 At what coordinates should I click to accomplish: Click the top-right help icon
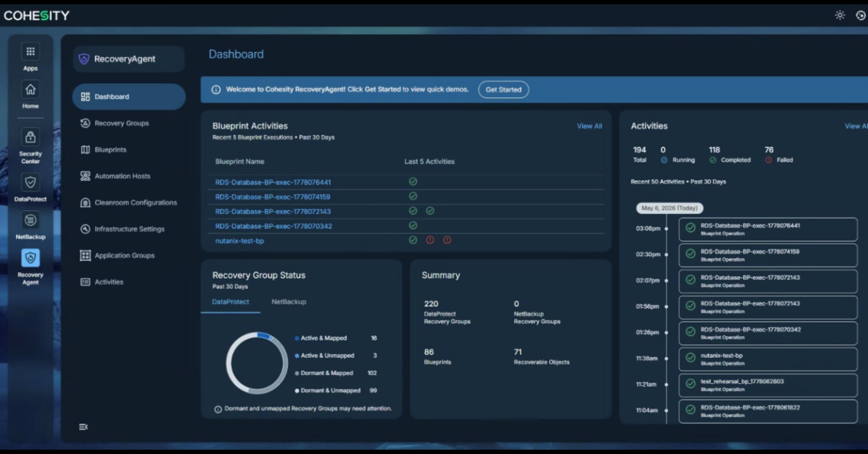tap(861, 14)
